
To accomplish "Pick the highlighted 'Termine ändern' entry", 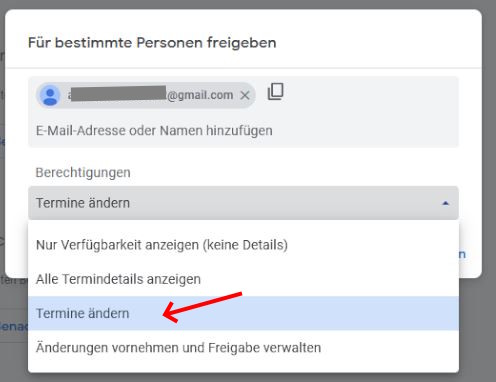I will point(243,313).
